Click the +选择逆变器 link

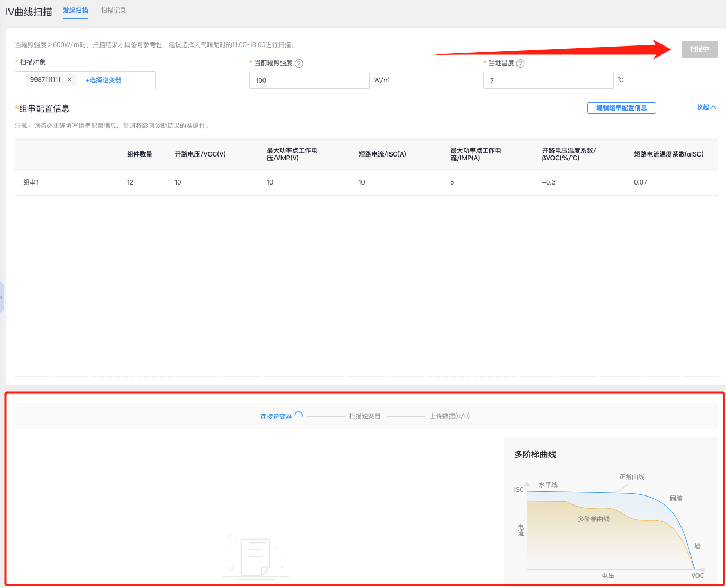[x=104, y=80]
